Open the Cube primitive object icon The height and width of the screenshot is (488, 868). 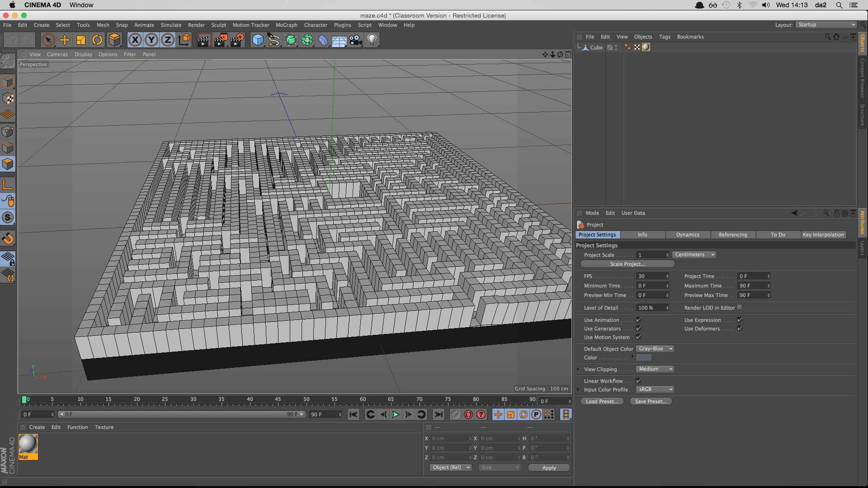point(258,40)
